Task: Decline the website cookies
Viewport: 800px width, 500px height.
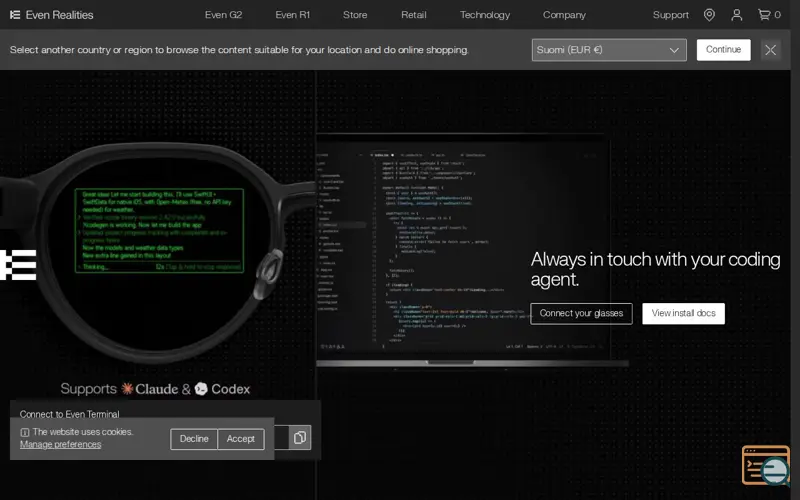Action: coord(194,439)
